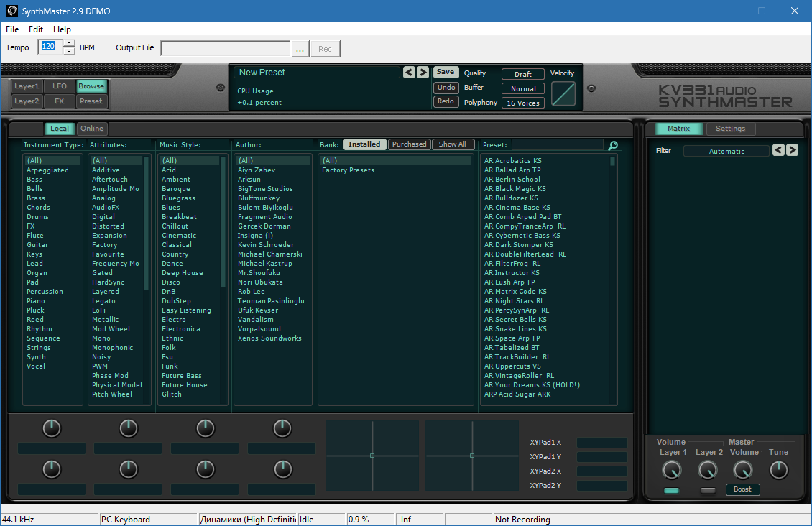812x526 pixels.
Task: Switch to the Layer1 tab
Action: tap(27, 86)
